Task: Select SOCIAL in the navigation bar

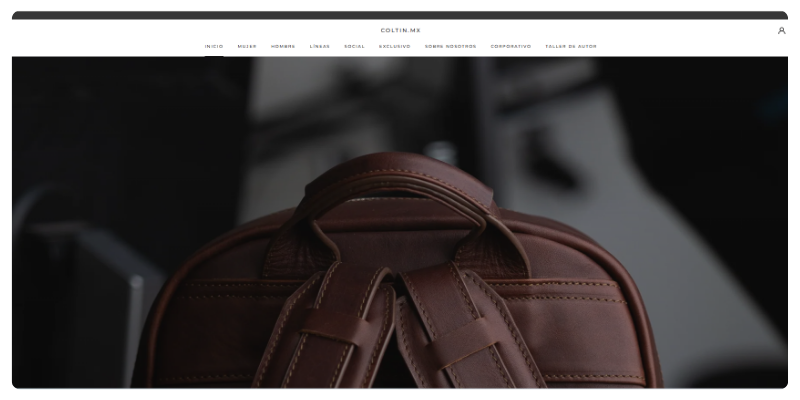Action: 354,46
